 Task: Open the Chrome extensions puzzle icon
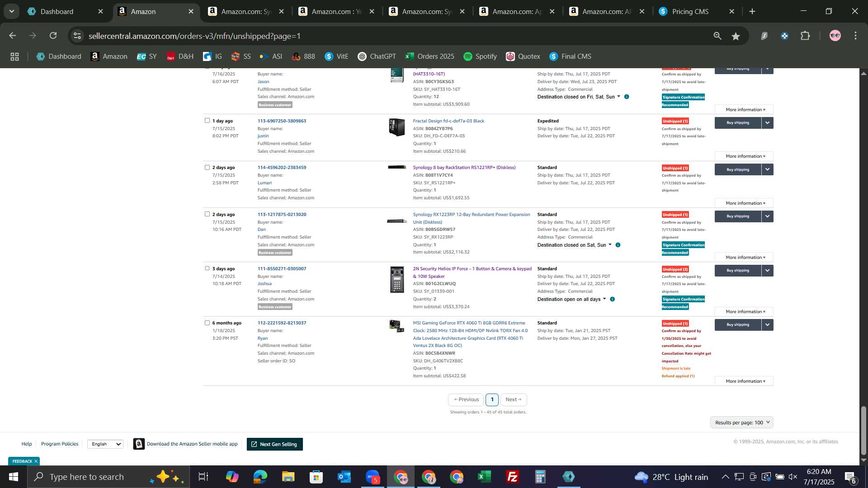pos(805,36)
